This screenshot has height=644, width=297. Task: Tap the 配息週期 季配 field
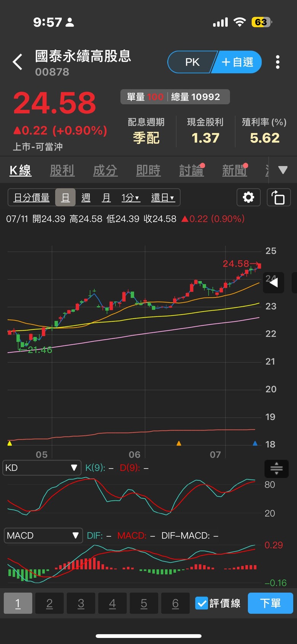pos(146,131)
